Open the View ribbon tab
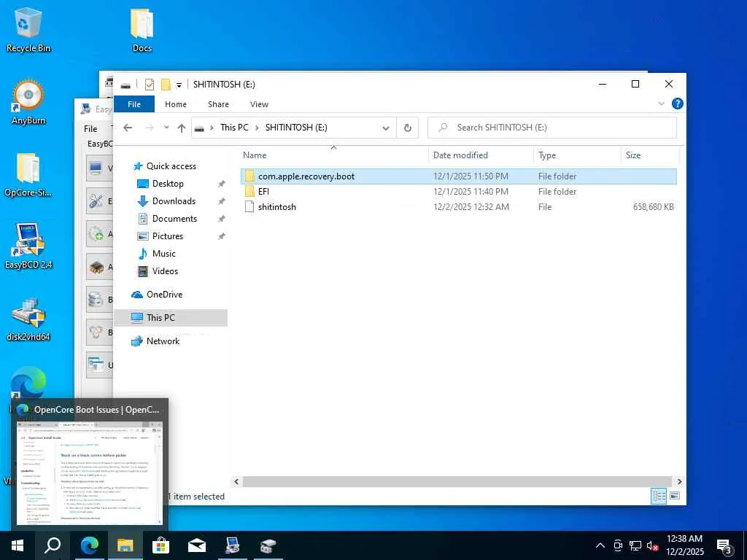 259,104
